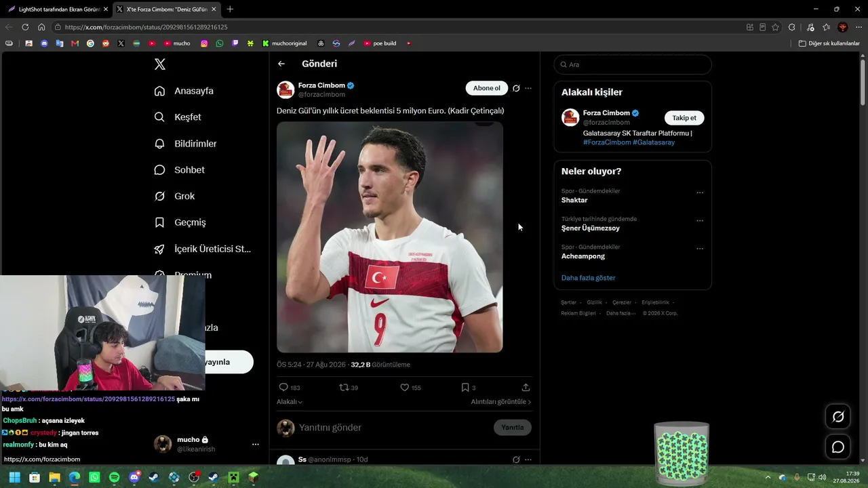This screenshot has height=488, width=868.
Task: Subscribe with the Abone ol button
Action: 486,88
